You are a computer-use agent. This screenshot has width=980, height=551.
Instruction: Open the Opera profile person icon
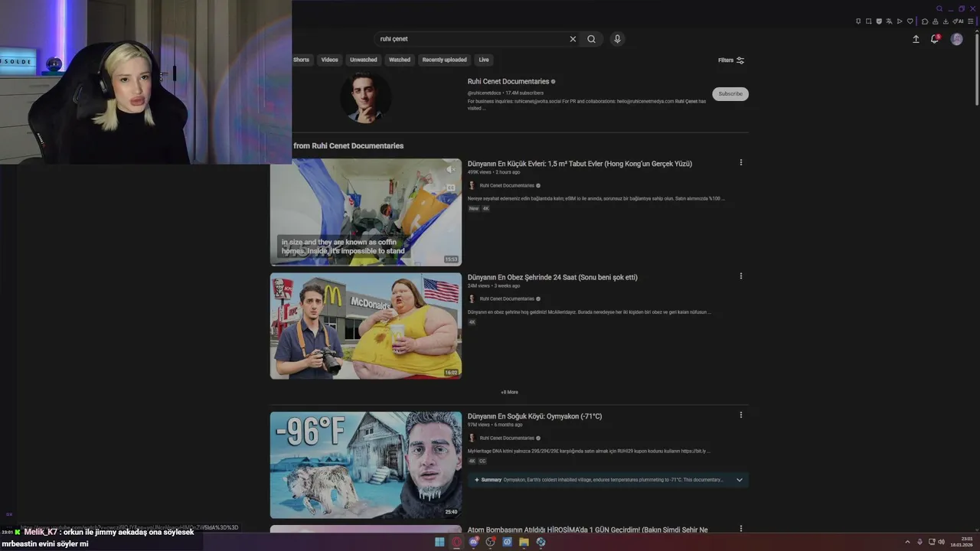(935, 21)
